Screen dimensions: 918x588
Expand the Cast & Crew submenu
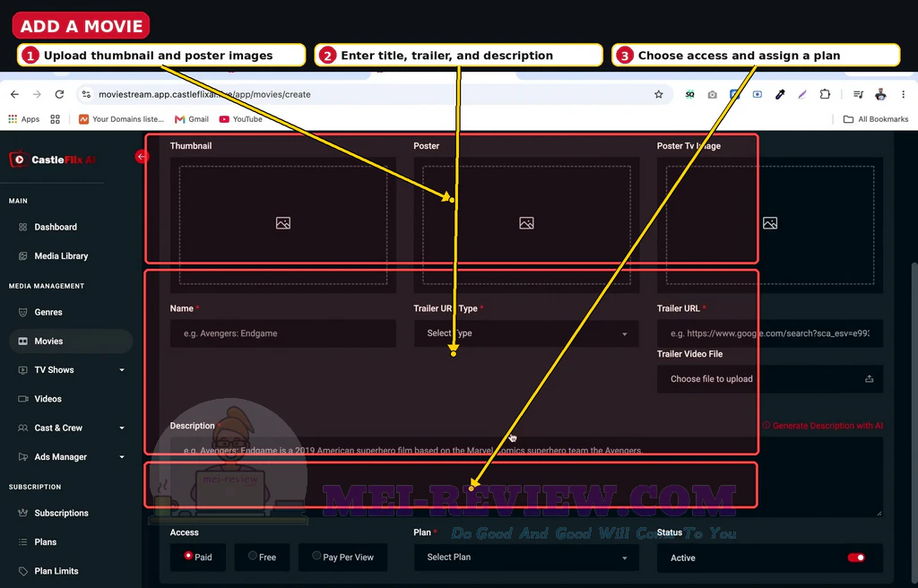[122, 428]
